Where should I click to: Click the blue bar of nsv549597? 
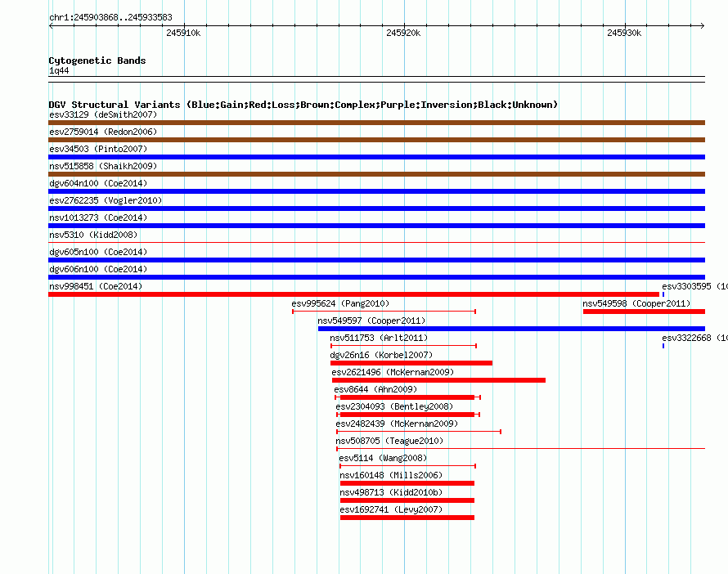pos(511,329)
